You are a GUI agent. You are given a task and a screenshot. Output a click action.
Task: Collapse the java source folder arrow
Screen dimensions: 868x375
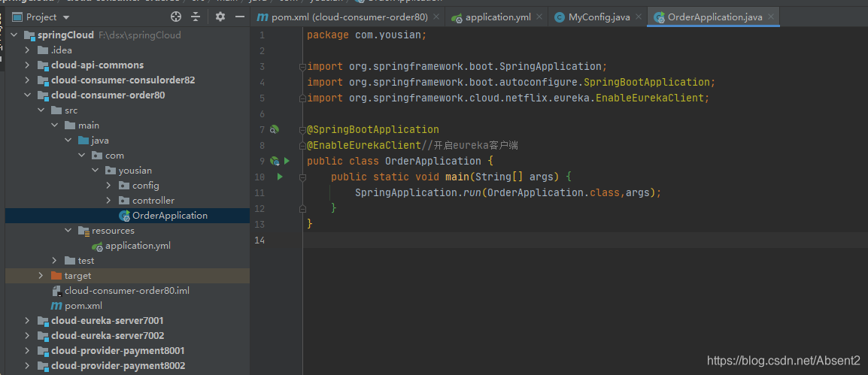68,140
